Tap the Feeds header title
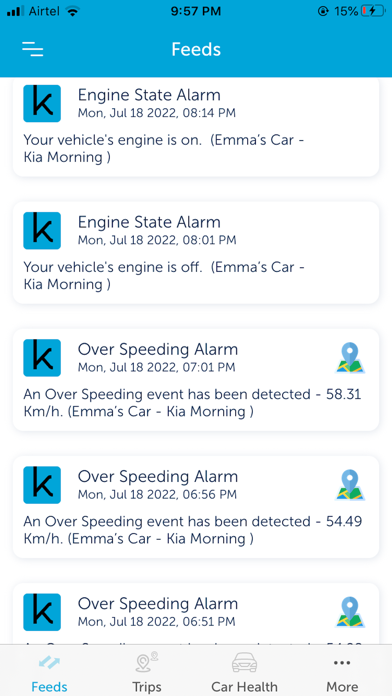392x696 pixels. [196, 49]
